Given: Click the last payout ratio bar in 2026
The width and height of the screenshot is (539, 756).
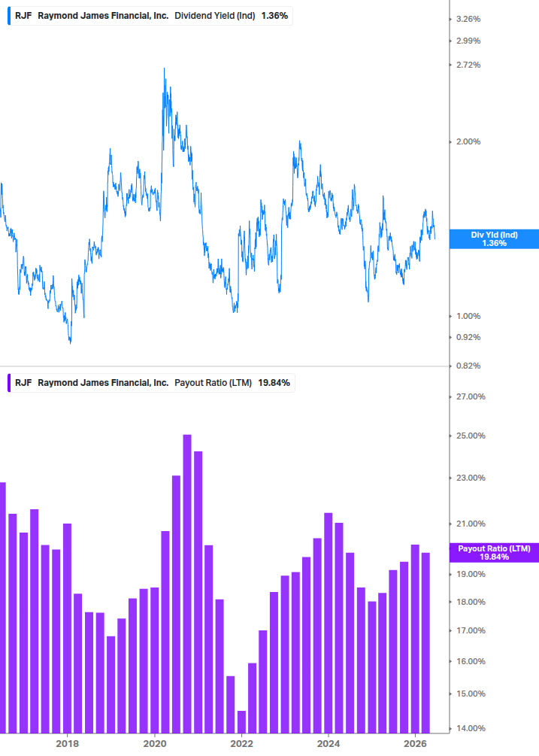Looking at the screenshot, I should pyautogui.click(x=425, y=643).
